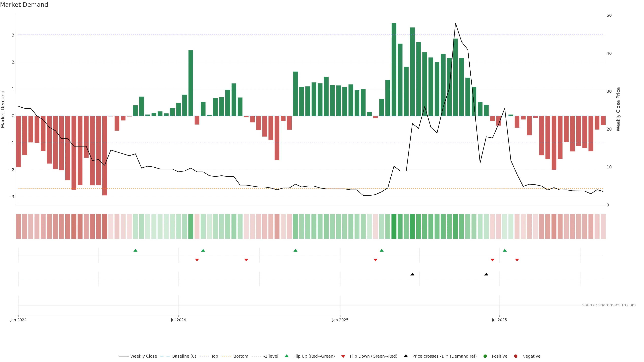Click the last red flip-down marker
This screenshot has height=362, width=644.
(517, 260)
